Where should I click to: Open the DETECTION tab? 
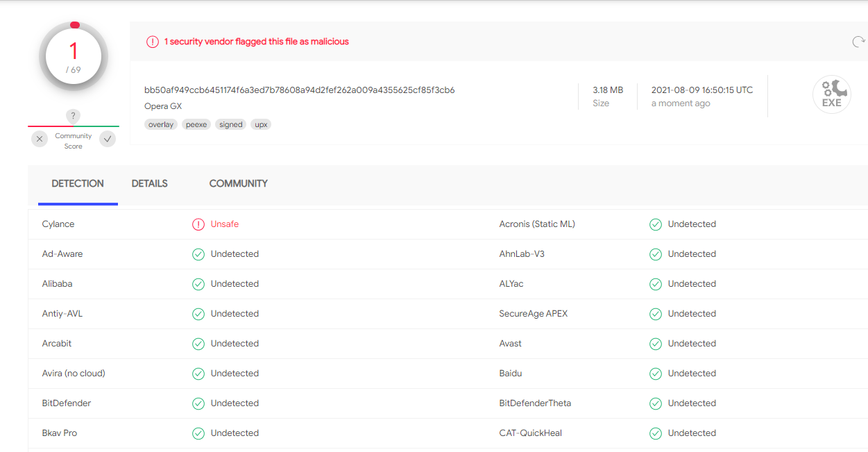[x=78, y=184]
